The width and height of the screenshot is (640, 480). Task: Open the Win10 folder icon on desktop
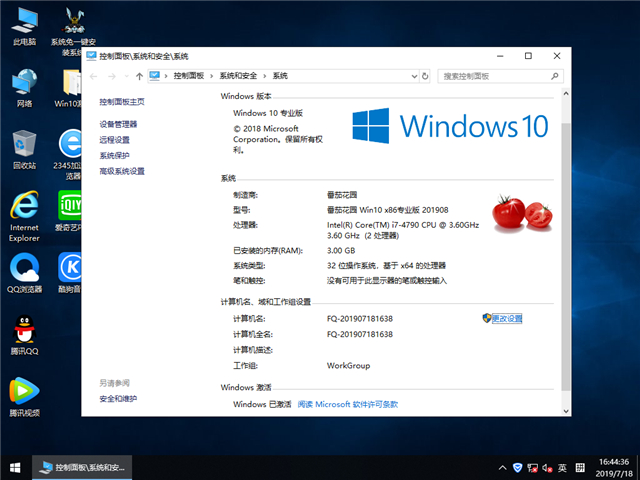69,88
